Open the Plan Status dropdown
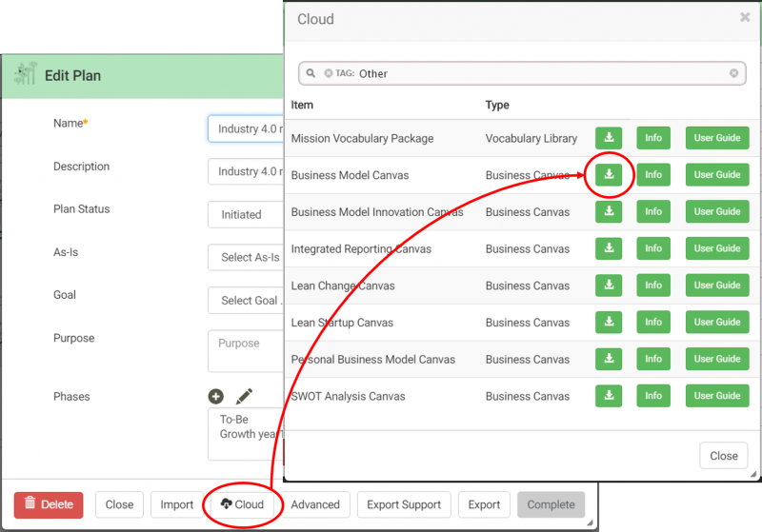762x532 pixels. pos(246,215)
